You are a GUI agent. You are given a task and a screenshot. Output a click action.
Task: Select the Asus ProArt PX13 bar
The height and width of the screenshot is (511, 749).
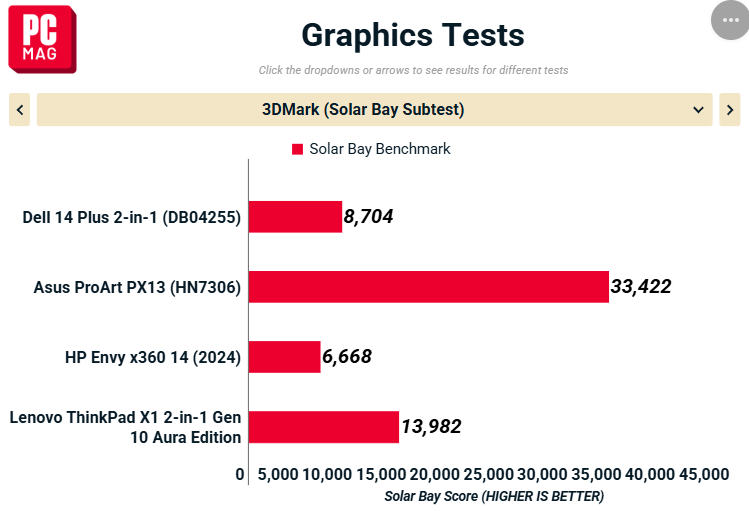coord(429,287)
